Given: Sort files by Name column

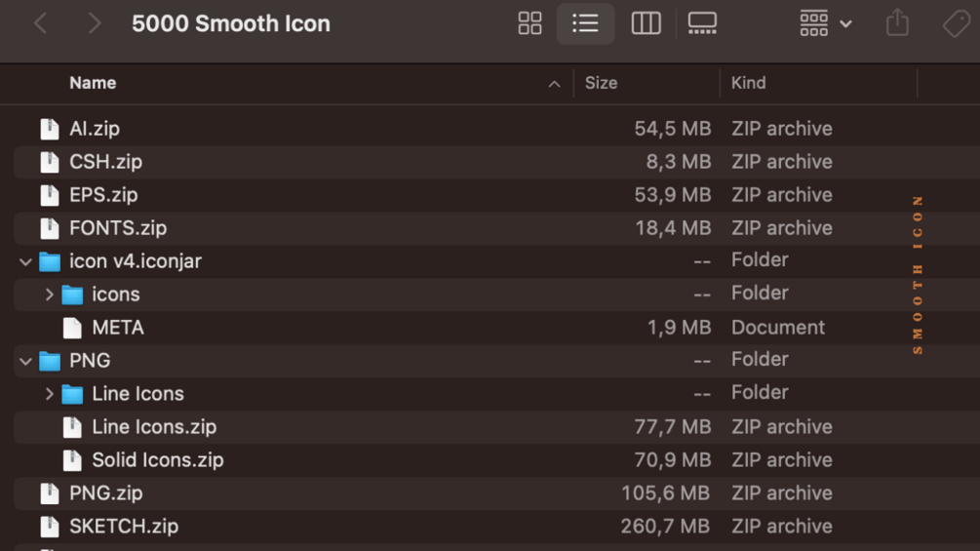Looking at the screenshot, I should 93,83.
